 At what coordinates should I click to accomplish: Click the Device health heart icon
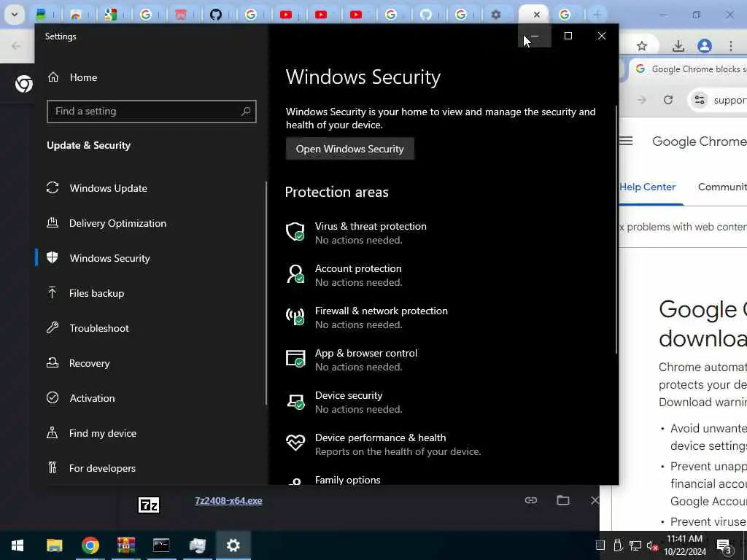[x=295, y=443]
